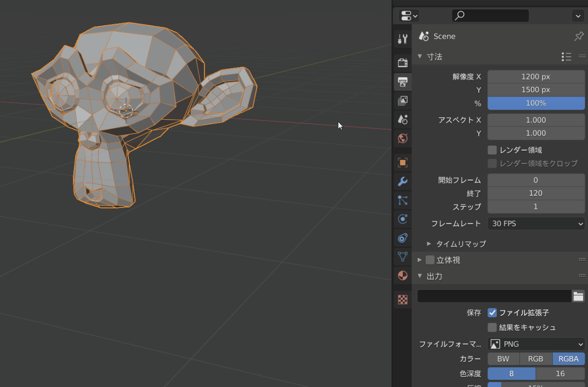Select BW color mode
This screenshot has width=588, height=387.
coord(503,359)
